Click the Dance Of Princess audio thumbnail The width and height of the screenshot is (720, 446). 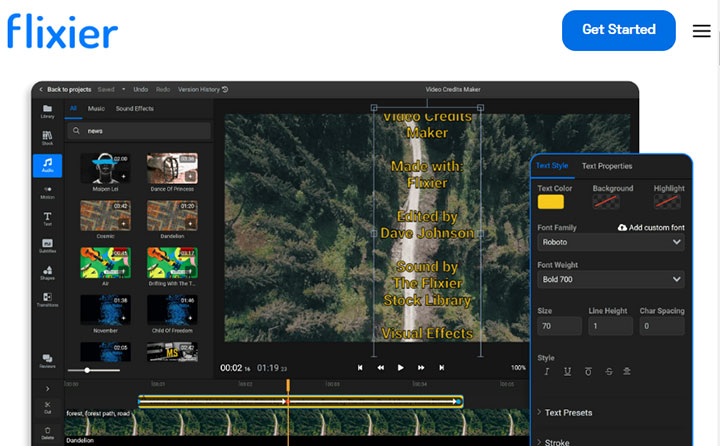(172, 168)
